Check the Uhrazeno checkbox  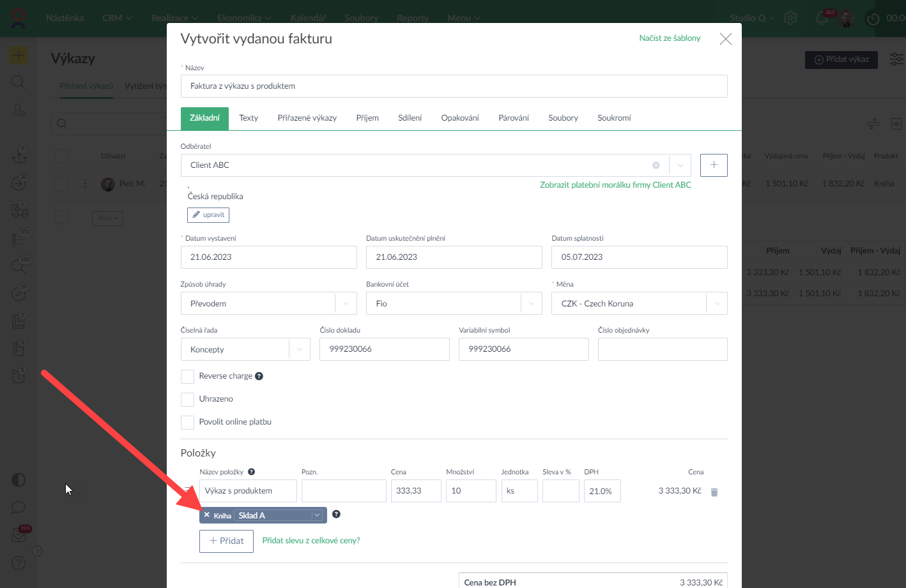pos(187,399)
